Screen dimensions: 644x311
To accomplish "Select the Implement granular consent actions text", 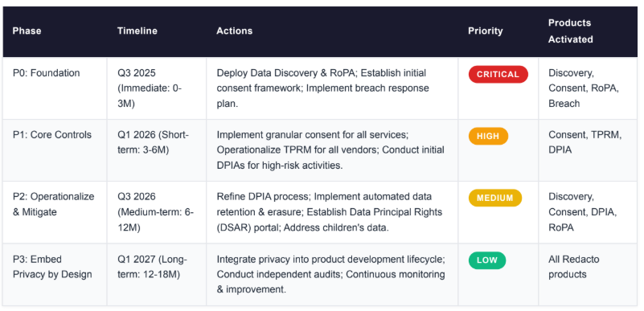I will [330, 150].
